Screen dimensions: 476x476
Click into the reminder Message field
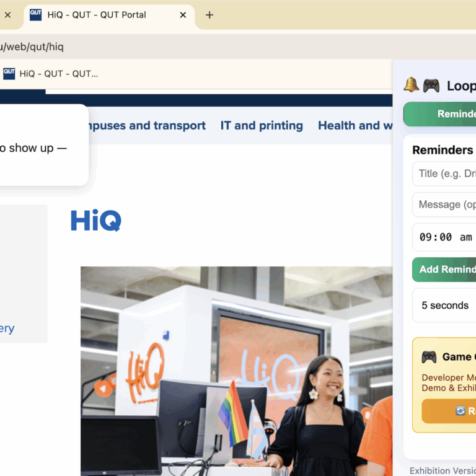(x=445, y=205)
